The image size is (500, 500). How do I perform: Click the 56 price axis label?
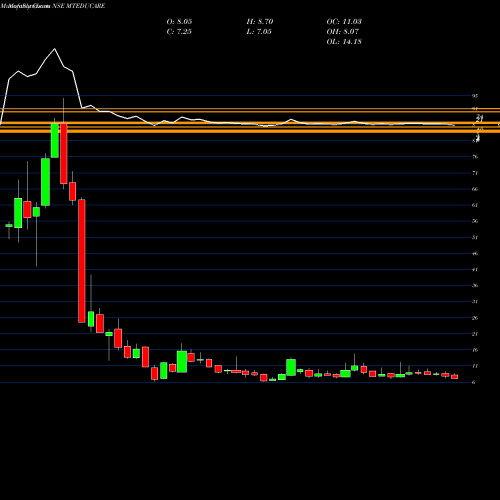pyautogui.click(x=475, y=221)
